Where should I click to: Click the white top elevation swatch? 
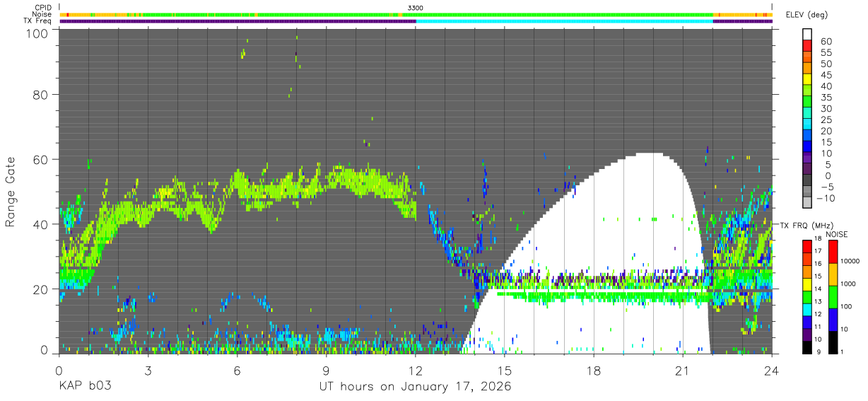pos(807,35)
